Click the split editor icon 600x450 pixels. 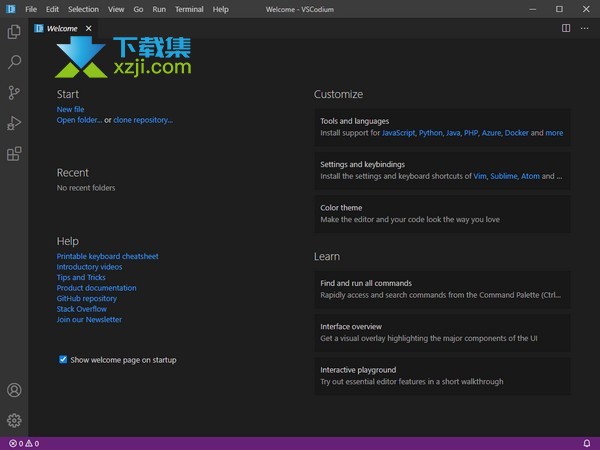pyautogui.click(x=566, y=28)
